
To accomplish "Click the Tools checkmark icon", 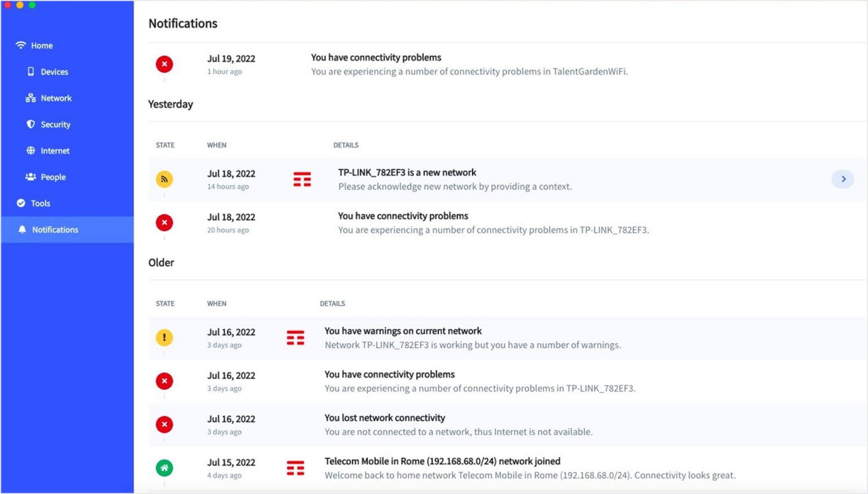I will tap(21, 203).
